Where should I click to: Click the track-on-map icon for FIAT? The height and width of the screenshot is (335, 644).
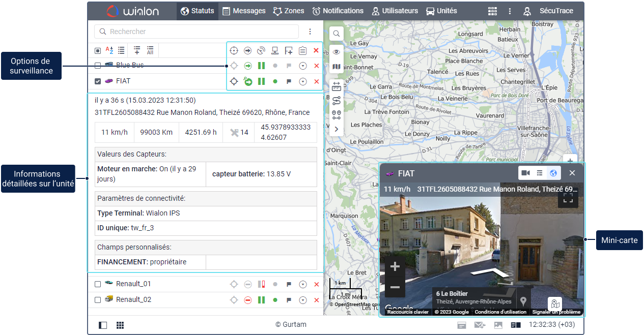point(234,81)
